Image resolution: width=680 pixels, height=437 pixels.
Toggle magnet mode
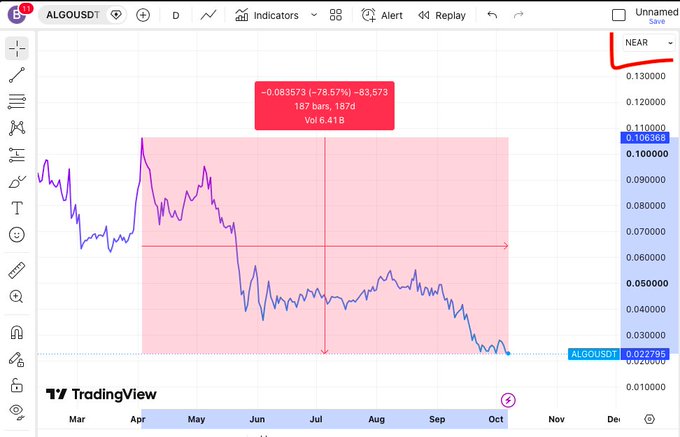[x=16, y=332]
